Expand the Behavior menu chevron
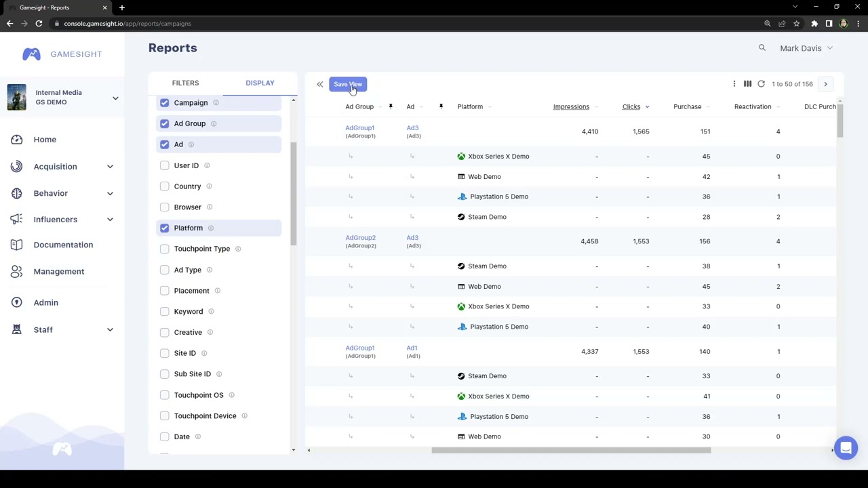This screenshot has height=488, width=868. click(110, 193)
